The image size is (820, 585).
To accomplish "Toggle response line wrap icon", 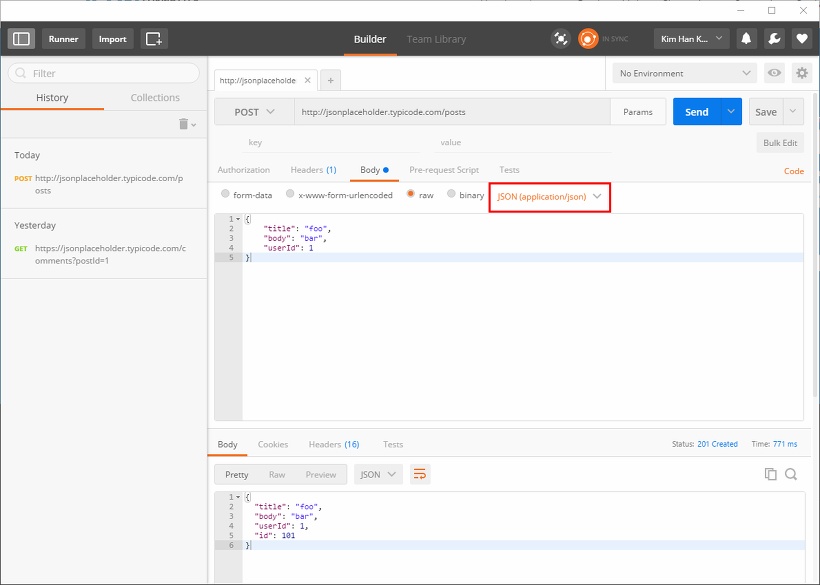I will tap(420, 474).
